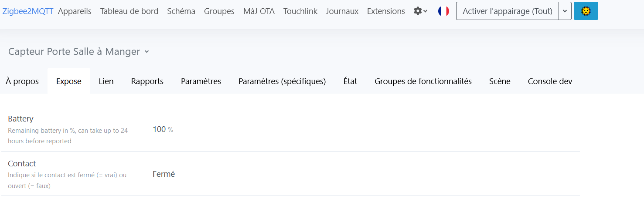644x199 pixels.
Task: Open the Rapports tab
Action: coord(147,81)
